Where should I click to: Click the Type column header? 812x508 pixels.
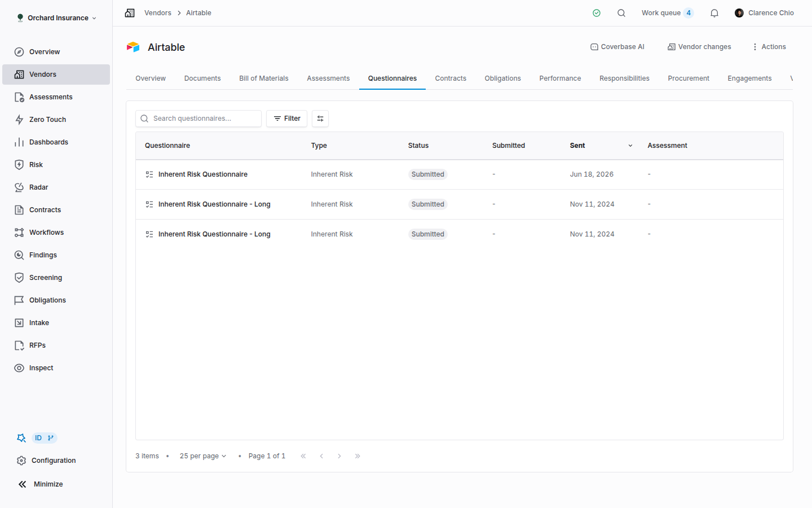click(319, 146)
